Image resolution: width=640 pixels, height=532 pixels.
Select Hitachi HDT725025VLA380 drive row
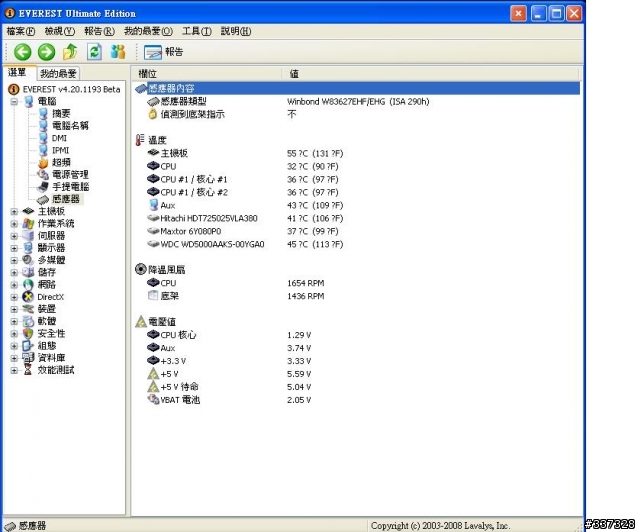tap(358, 218)
